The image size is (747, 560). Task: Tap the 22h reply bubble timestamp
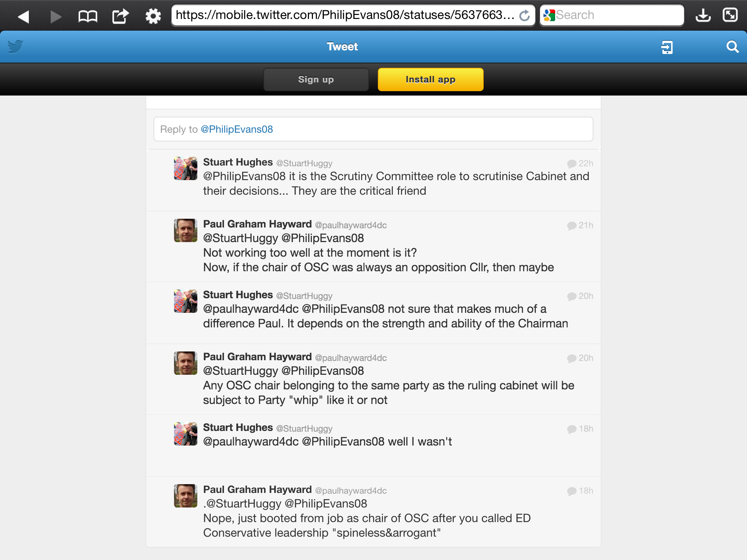coord(580,163)
